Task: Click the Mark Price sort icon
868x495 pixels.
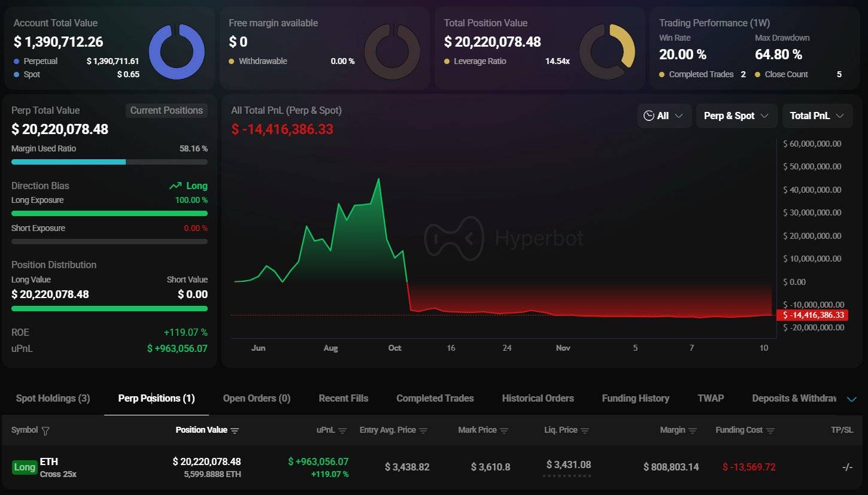Action: (504, 430)
